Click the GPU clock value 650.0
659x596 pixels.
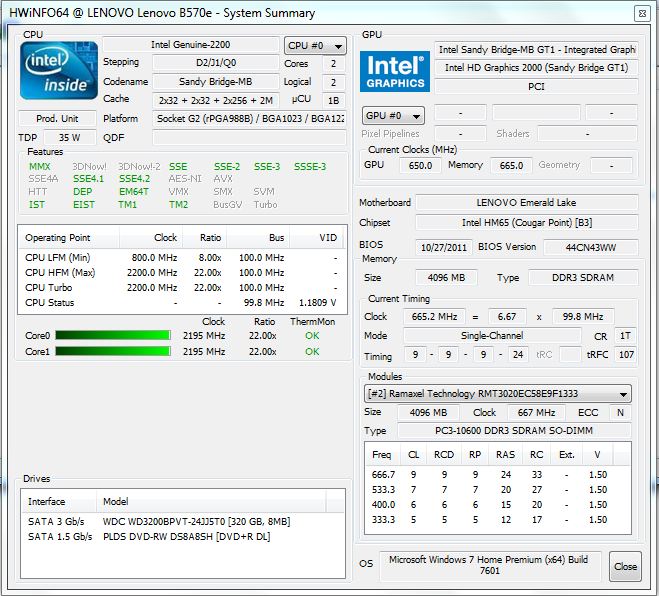pyautogui.click(x=420, y=165)
